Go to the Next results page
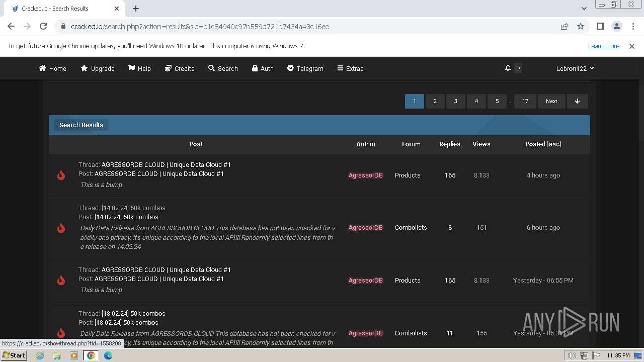This screenshot has height=362, width=644. coord(551,101)
